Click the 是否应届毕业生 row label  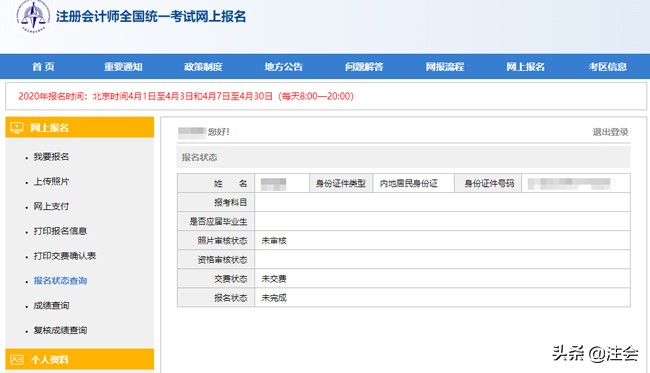pos(218,222)
